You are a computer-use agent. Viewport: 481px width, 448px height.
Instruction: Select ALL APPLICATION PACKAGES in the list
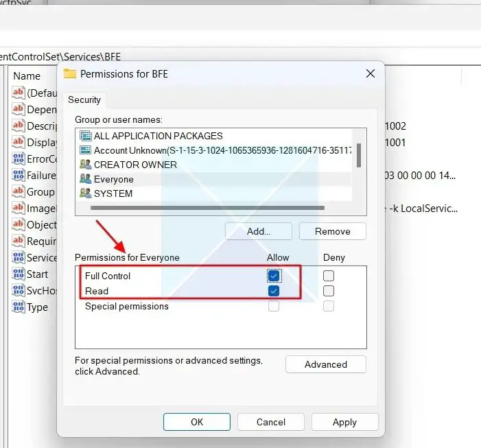[214, 136]
